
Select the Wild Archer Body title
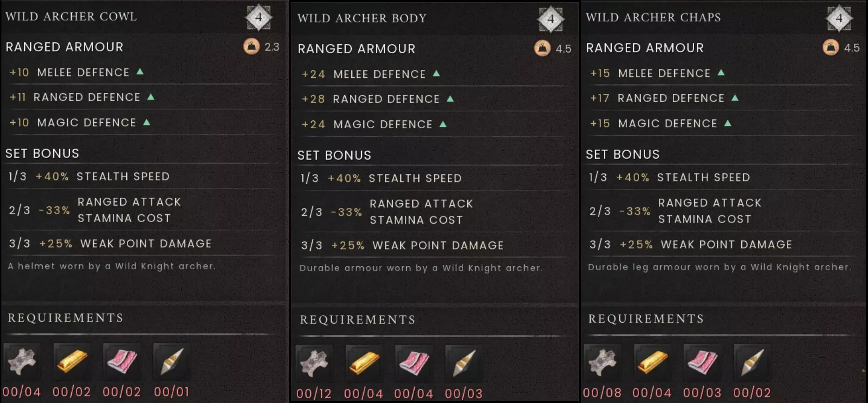pyautogui.click(x=362, y=18)
